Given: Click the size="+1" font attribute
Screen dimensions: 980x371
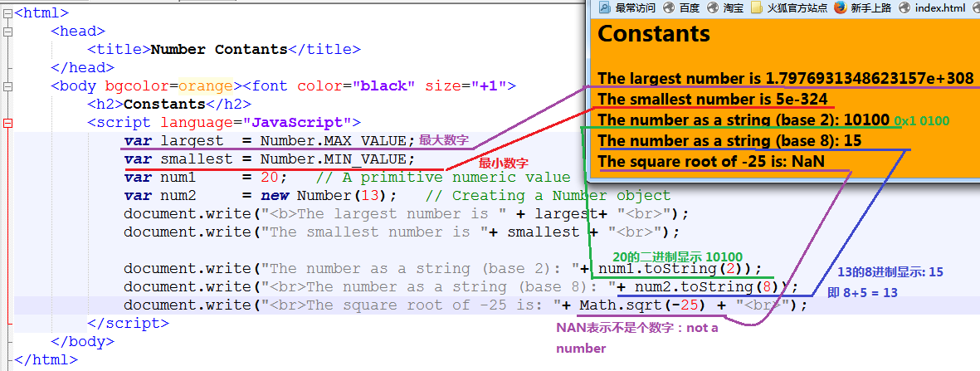Looking at the screenshot, I should coord(465,85).
